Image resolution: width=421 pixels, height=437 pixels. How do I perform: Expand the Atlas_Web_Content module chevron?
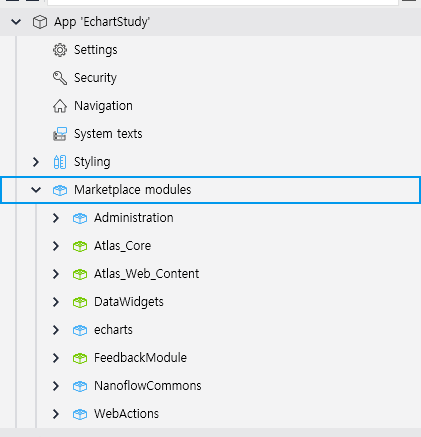[x=56, y=274]
